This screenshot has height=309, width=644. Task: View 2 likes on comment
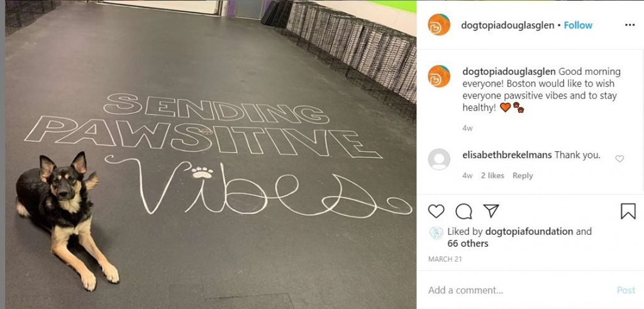pos(492,176)
